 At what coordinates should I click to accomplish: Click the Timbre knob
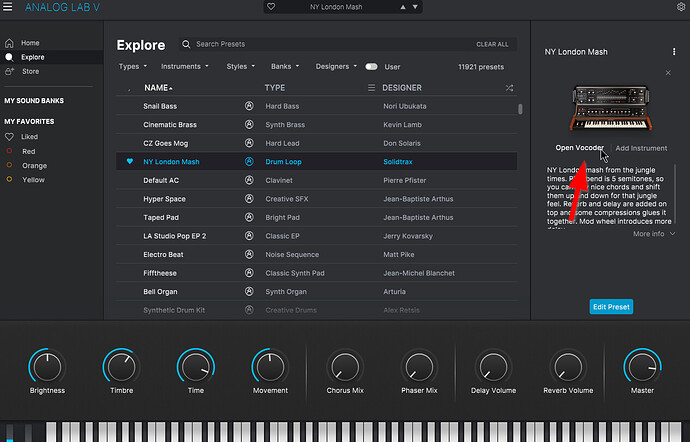coord(121,367)
